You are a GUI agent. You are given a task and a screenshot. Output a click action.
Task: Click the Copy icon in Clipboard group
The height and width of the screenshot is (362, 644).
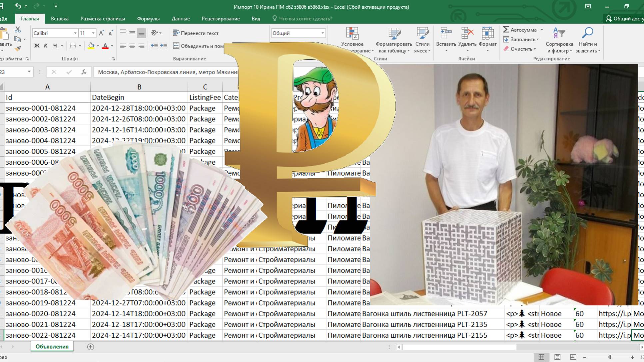click(x=18, y=39)
